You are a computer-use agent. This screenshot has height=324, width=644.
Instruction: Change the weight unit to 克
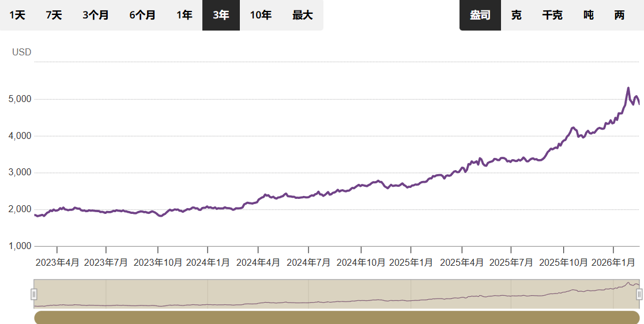pyautogui.click(x=516, y=15)
